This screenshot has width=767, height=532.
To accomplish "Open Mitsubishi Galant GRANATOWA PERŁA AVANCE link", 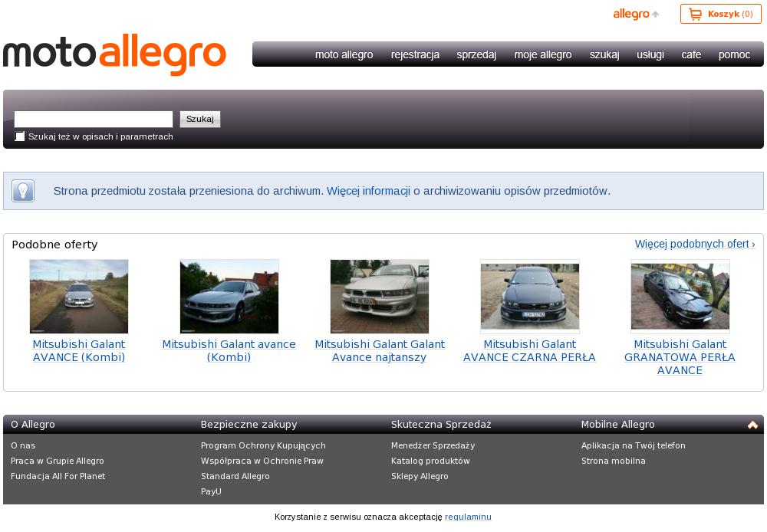I will [x=680, y=357].
